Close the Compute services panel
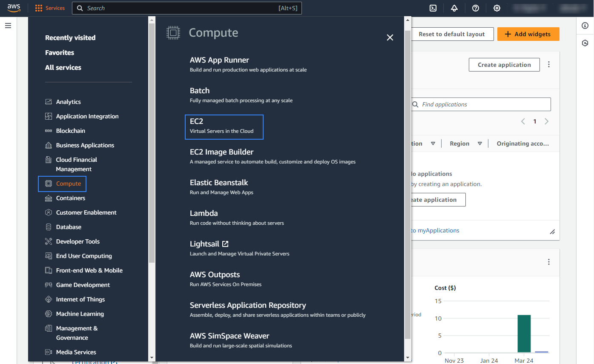This screenshot has height=364, width=594. click(390, 37)
